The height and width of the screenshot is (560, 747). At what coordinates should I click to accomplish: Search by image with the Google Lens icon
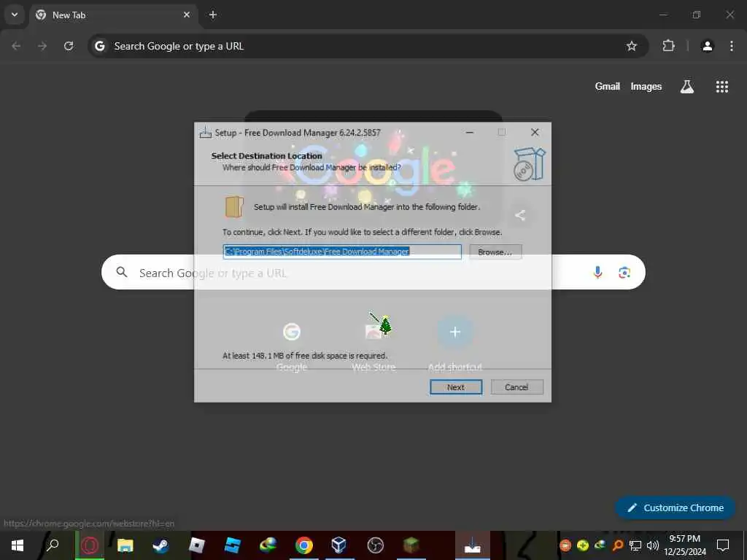point(624,273)
